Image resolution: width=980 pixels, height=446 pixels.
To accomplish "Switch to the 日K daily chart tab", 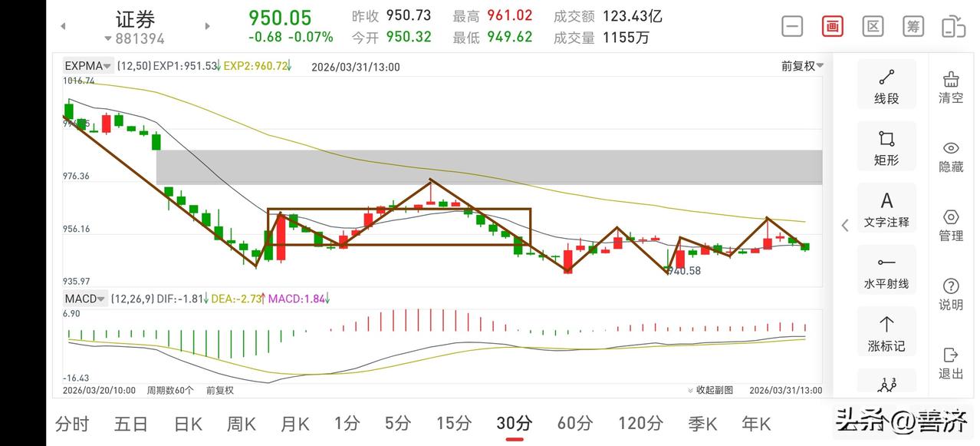I will click(x=187, y=423).
